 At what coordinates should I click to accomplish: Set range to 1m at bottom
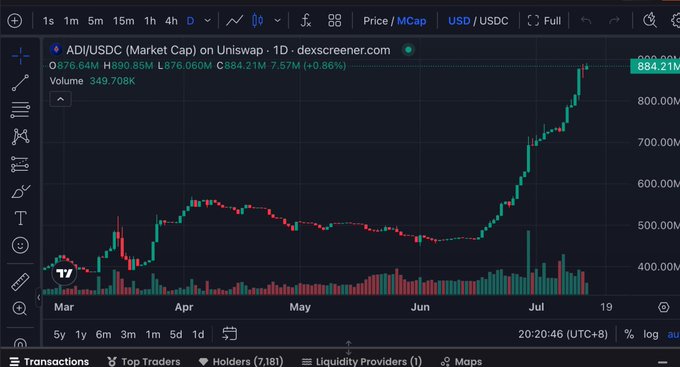153,334
